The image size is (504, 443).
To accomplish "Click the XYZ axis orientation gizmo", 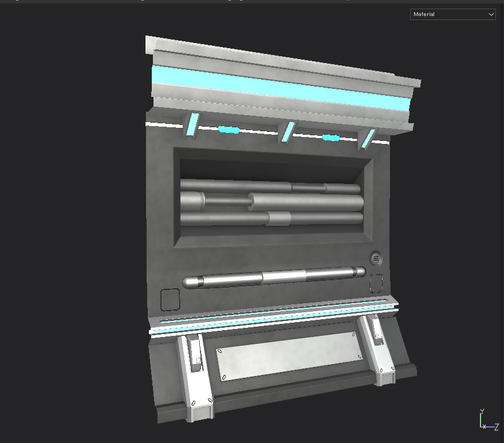I will (489, 420).
